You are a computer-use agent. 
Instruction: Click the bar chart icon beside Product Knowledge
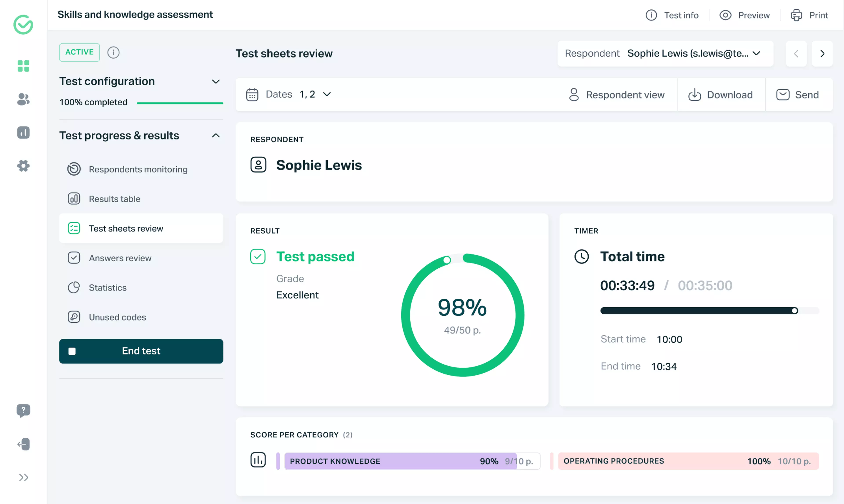coord(258,460)
